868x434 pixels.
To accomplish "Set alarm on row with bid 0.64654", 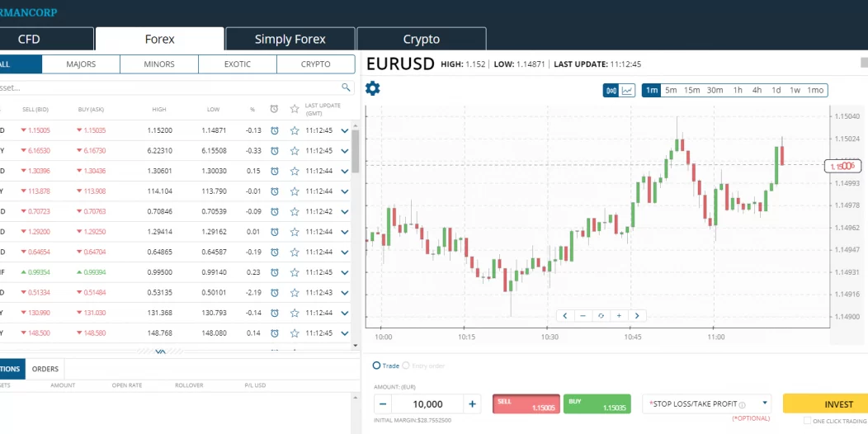I will 275,252.
